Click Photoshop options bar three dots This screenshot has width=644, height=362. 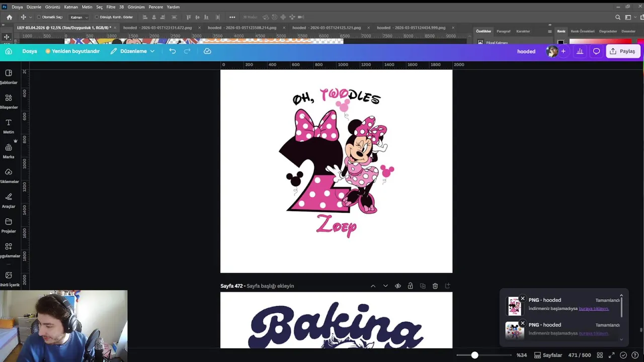[232, 17]
